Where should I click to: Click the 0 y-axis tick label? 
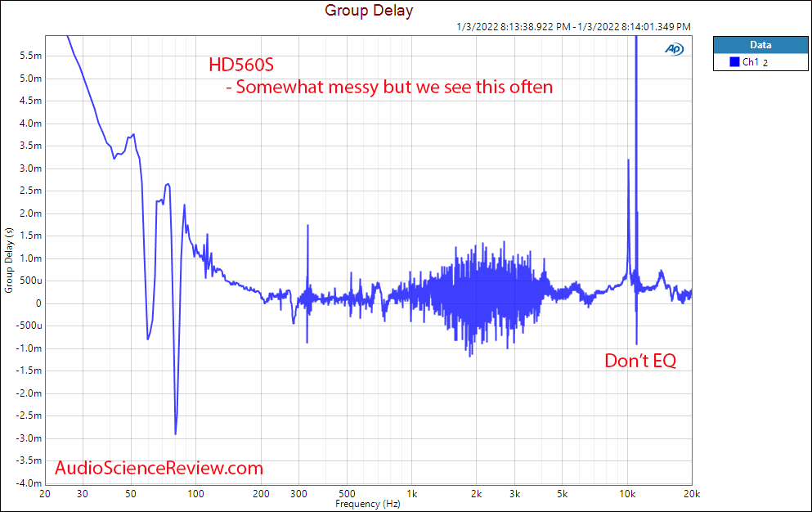coord(38,303)
